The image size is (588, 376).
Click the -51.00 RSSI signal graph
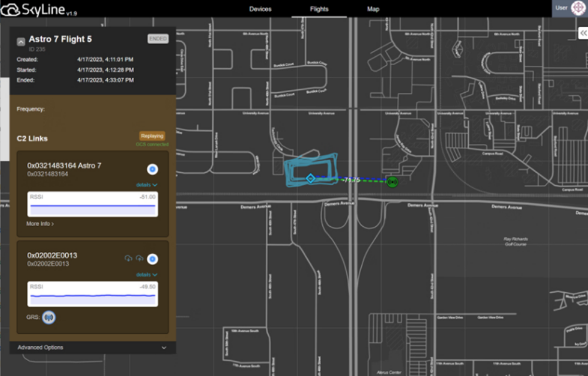(93, 204)
